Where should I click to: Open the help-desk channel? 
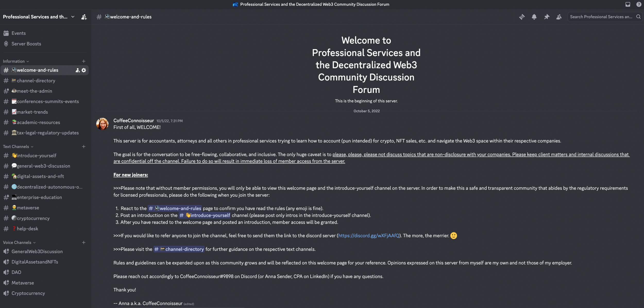pos(44,229)
